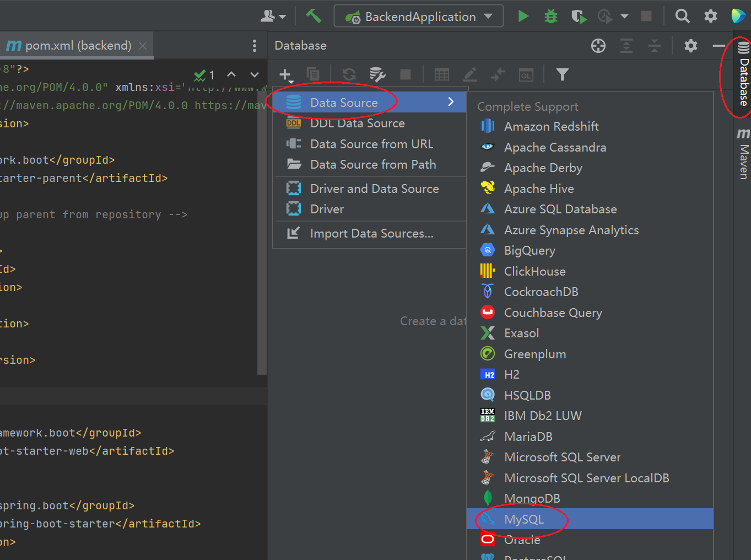
Task: Click the Jump to source icon
Action: [498, 74]
